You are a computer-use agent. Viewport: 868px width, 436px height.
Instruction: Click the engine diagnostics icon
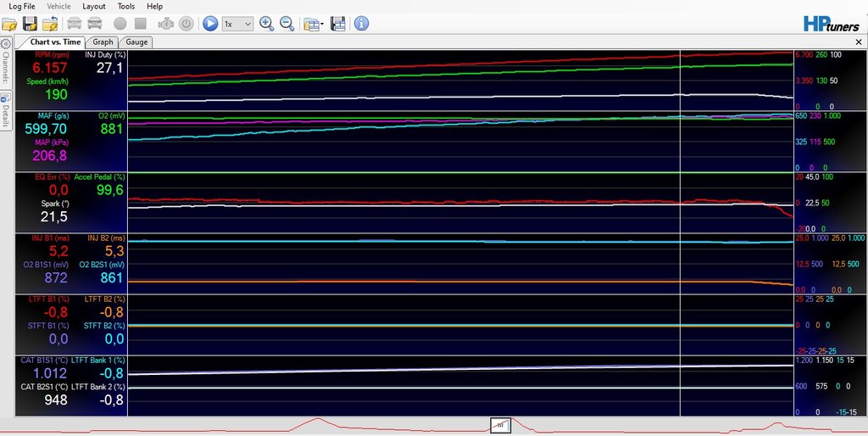[x=166, y=24]
